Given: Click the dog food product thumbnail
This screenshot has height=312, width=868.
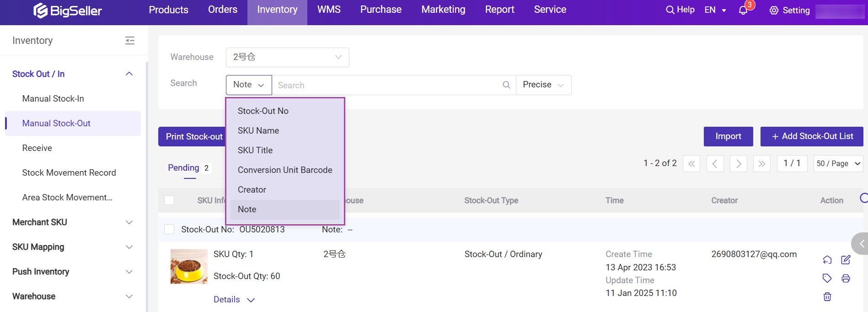Looking at the screenshot, I should (x=189, y=266).
